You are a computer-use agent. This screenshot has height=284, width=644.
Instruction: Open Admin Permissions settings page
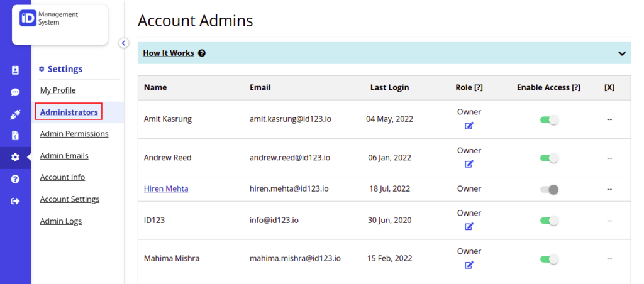tap(74, 134)
